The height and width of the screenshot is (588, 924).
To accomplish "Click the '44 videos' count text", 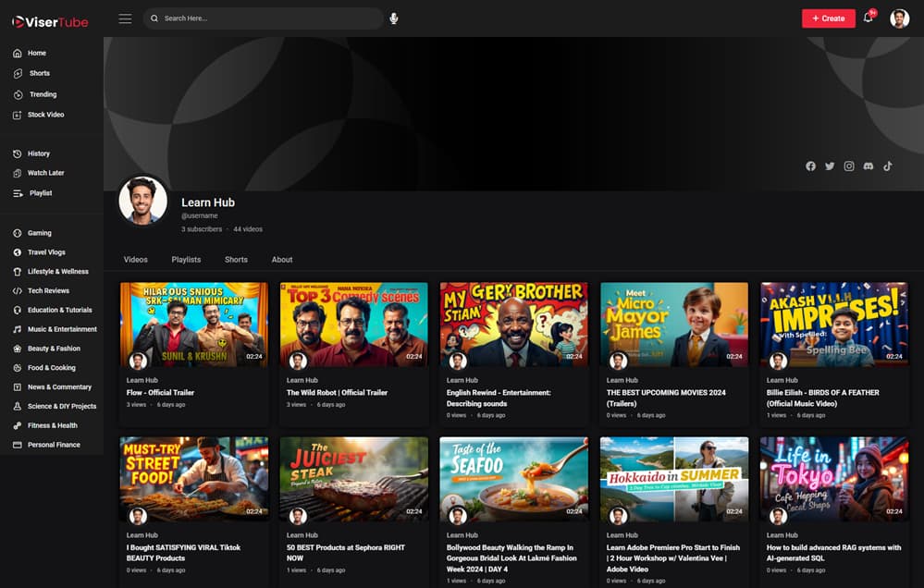I will click(248, 229).
